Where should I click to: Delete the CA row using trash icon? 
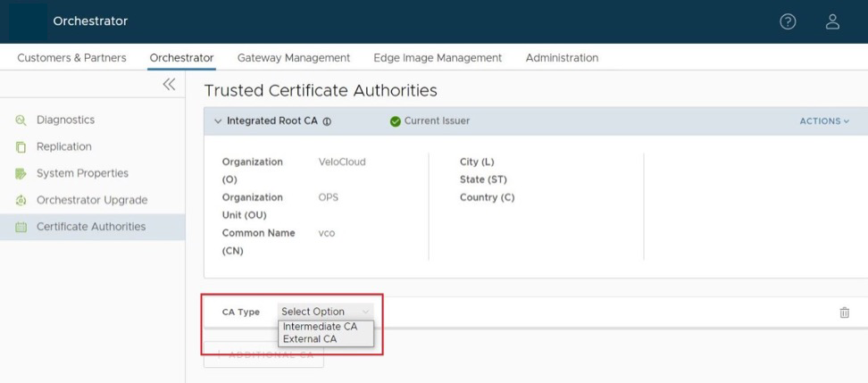(844, 312)
